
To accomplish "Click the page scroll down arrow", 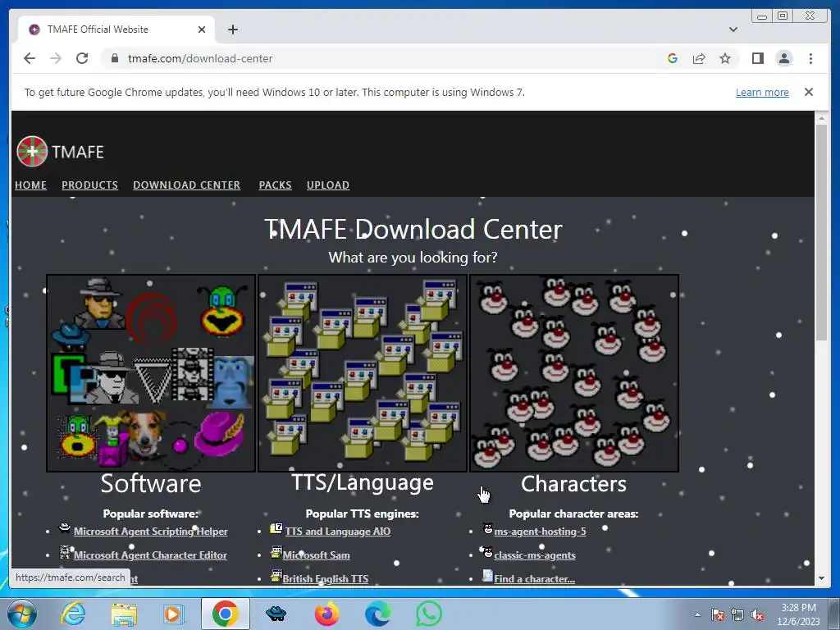I will pos(821,578).
